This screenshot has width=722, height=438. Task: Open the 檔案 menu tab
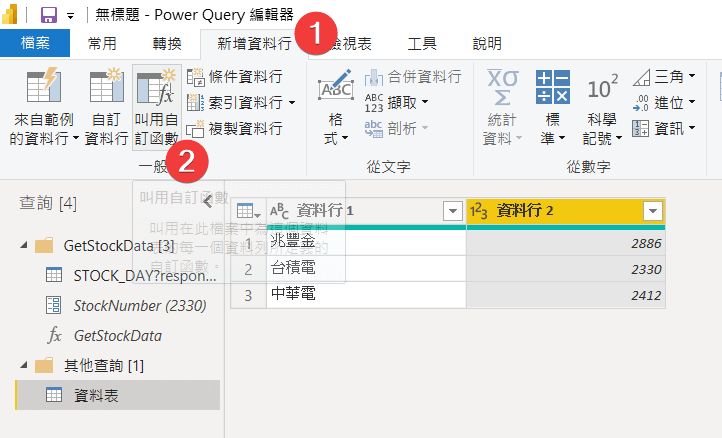(35, 44)
